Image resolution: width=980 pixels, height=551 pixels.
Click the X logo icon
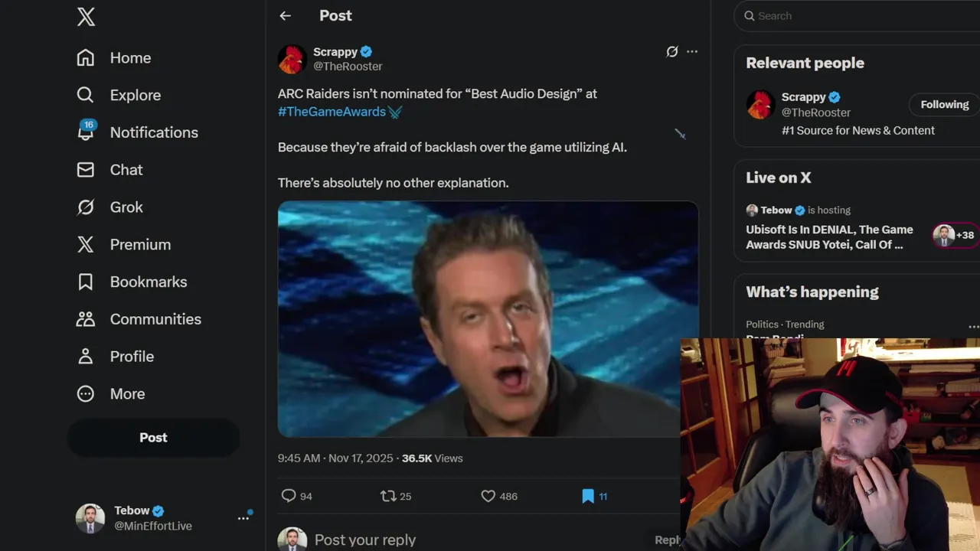click(86, 17)
